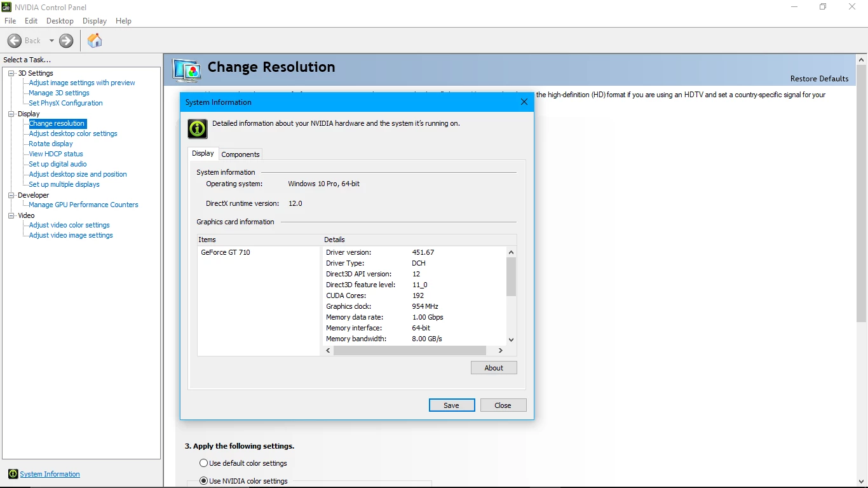
Task: Open Set up digital audio
Action: pos(58,164)
